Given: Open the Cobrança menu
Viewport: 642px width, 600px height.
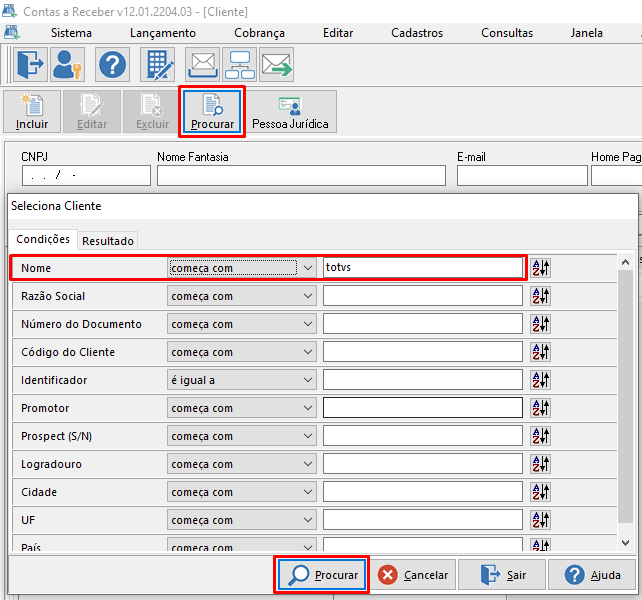Looking at the screenshot, I should 259,33.
